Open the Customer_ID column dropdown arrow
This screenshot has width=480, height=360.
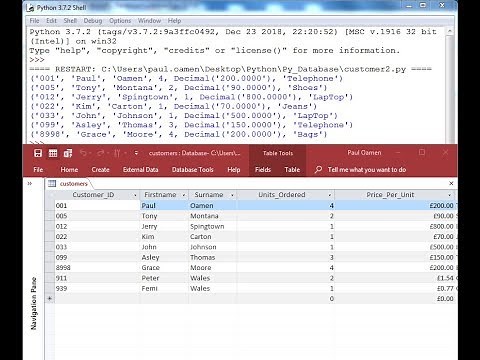tap(135, 195)
